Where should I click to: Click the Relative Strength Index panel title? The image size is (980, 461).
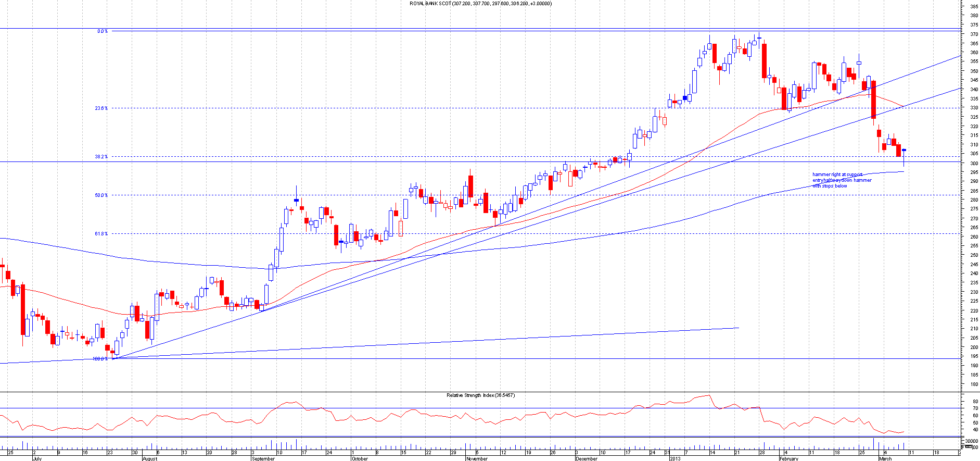pyautogui.click(x=480, y=395)
